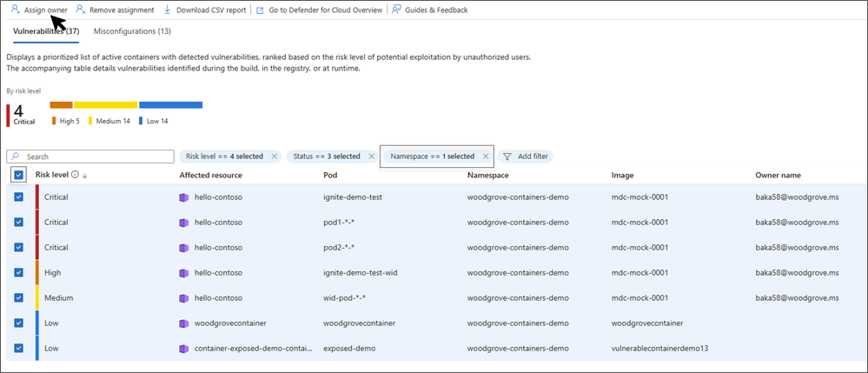Switch to the Vulnerabilities (37) tab

pos(45,31)
